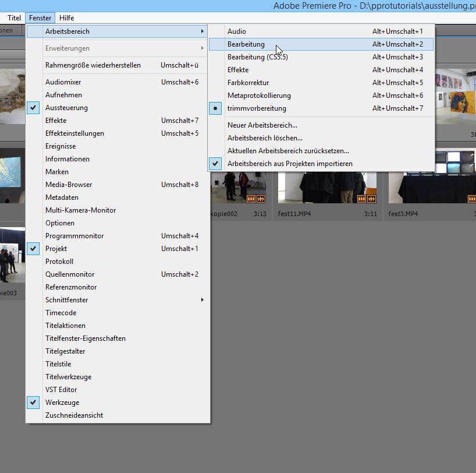Toggle Arbeitsbereich aus Projekten importieren
This screenshot has height=473, width=476.
click(321, 164)
